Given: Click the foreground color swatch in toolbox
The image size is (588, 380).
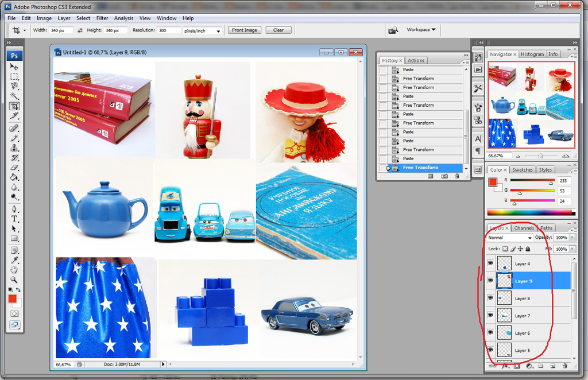Looking at the screenshot, I should [x=13, y=298].
